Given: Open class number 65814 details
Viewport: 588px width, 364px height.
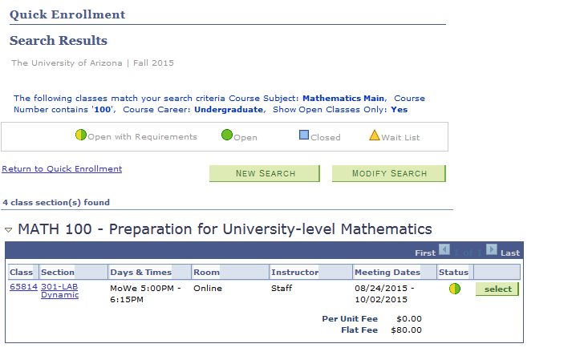Looking at the screenshot, I should 22,287.
